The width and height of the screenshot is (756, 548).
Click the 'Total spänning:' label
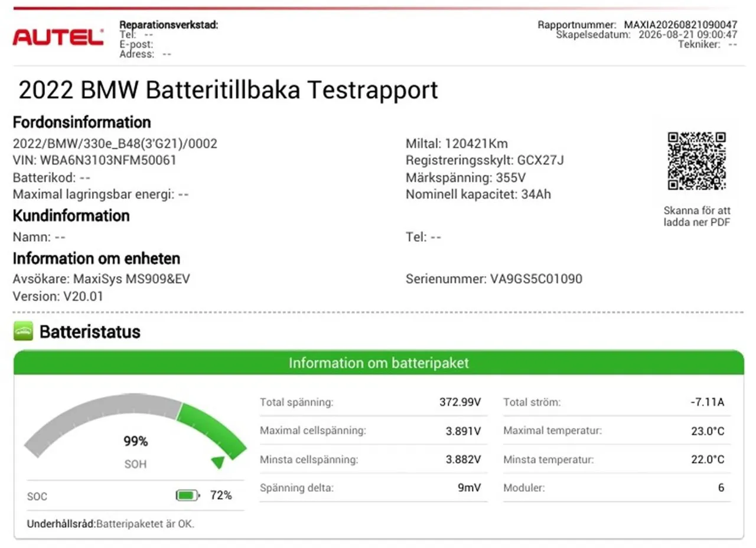(x=296, y=403)
